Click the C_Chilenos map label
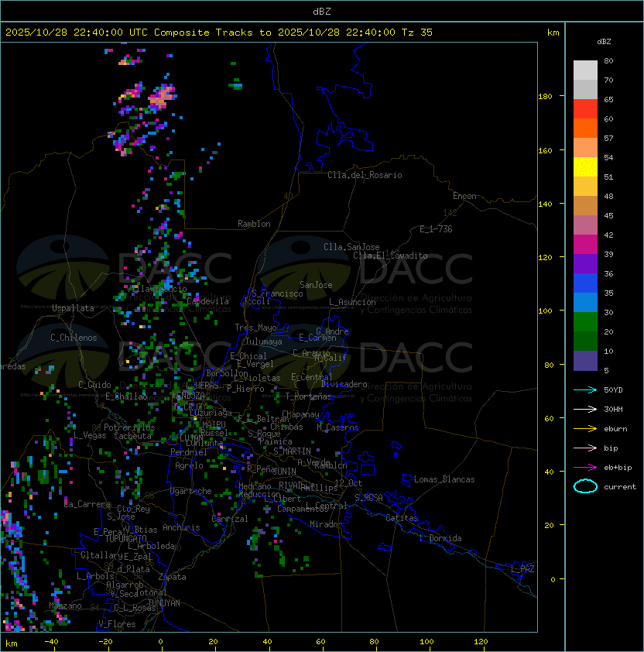644x652 pixels. tap(74, 338)
